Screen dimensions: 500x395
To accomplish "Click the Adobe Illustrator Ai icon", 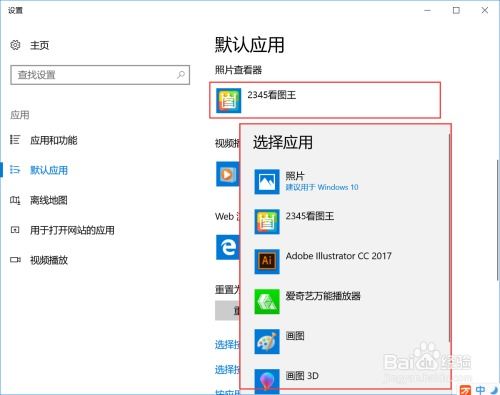I will 267,262.
